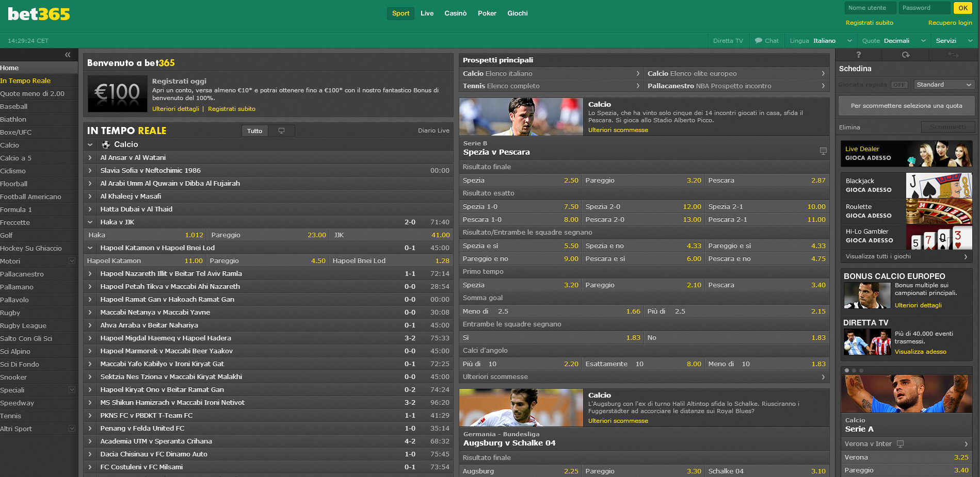Expand the Speciali sidebar submenu
Screen dimensions: 980x477
point(72,390)
